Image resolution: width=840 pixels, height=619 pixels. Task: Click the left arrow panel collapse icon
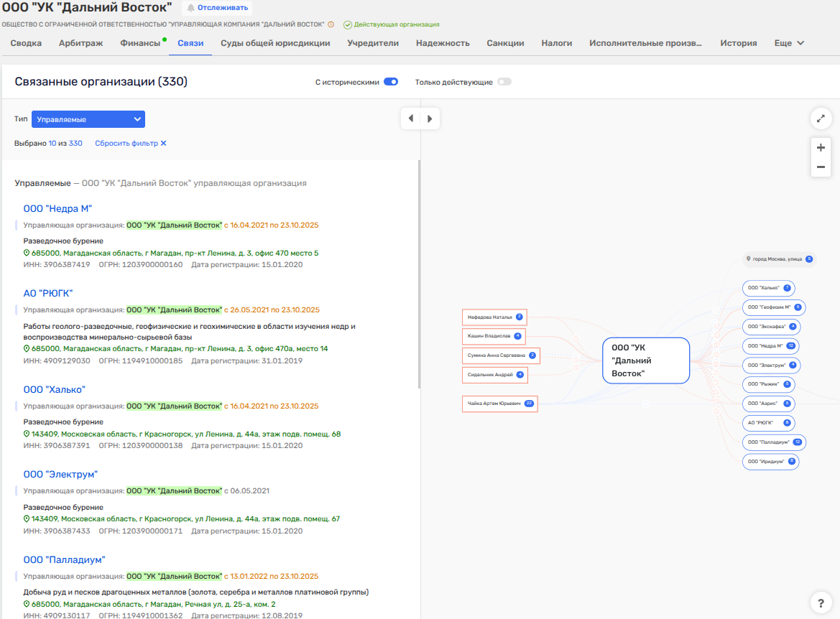tap(410, 118)
